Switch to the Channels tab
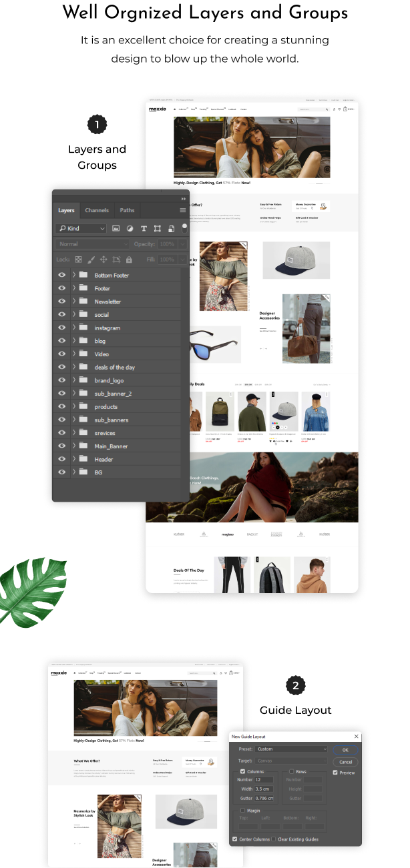Screen dimensions: 410x868 [97, 210]
